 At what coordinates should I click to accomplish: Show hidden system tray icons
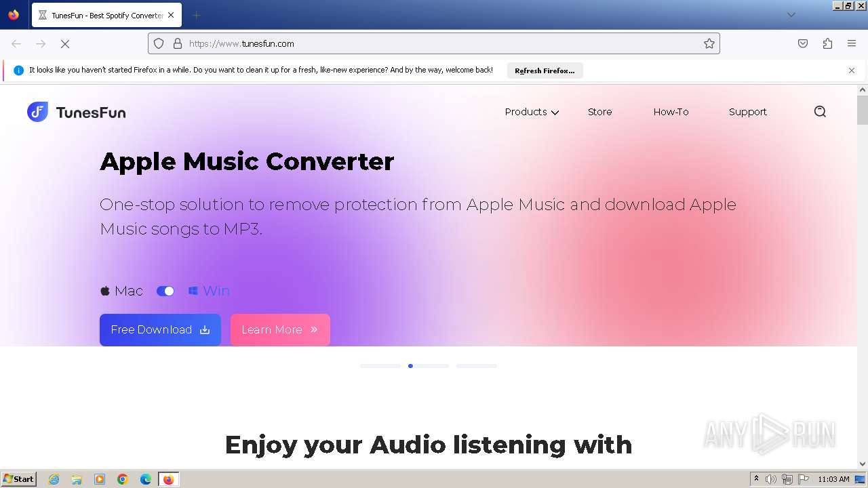[756, 479]
